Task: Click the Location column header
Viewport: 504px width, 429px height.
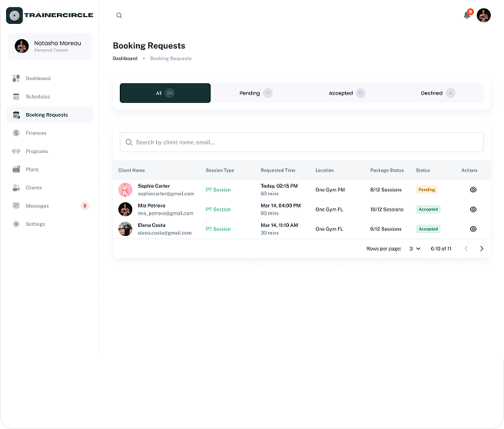Action: [325, 171]
